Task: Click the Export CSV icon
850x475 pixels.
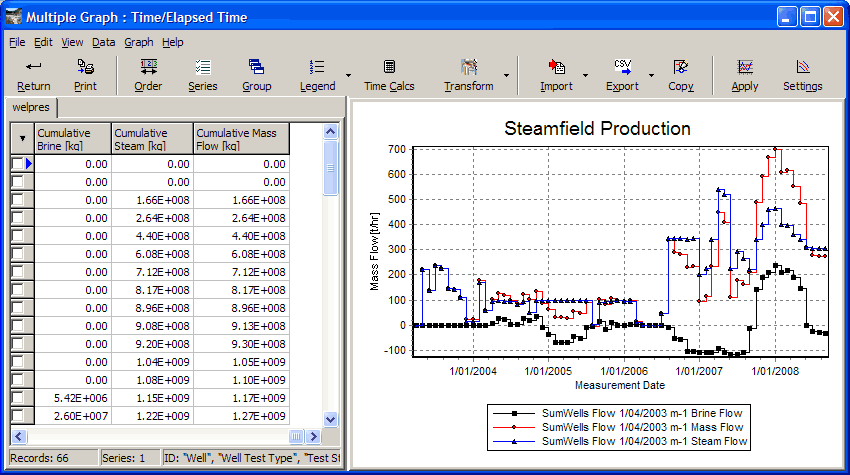Action: click(x=622, y=67)
